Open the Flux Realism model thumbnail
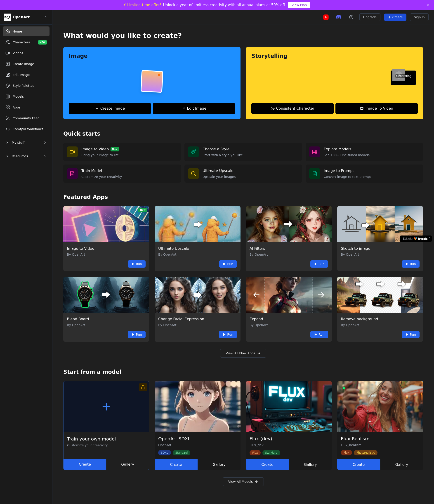Image resolution: width=434 pixels, height=504 pixels. (x=380, y=406)
